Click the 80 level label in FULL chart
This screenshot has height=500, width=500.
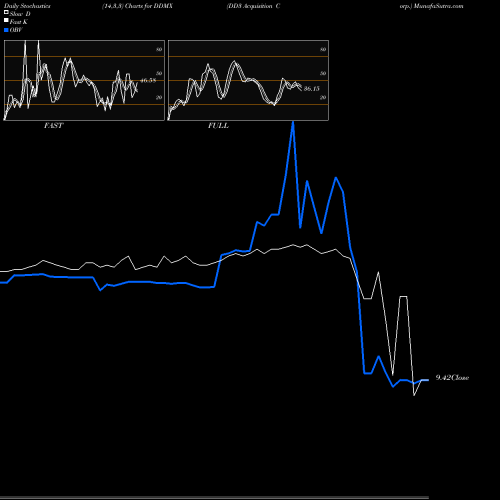click(323, 49)
